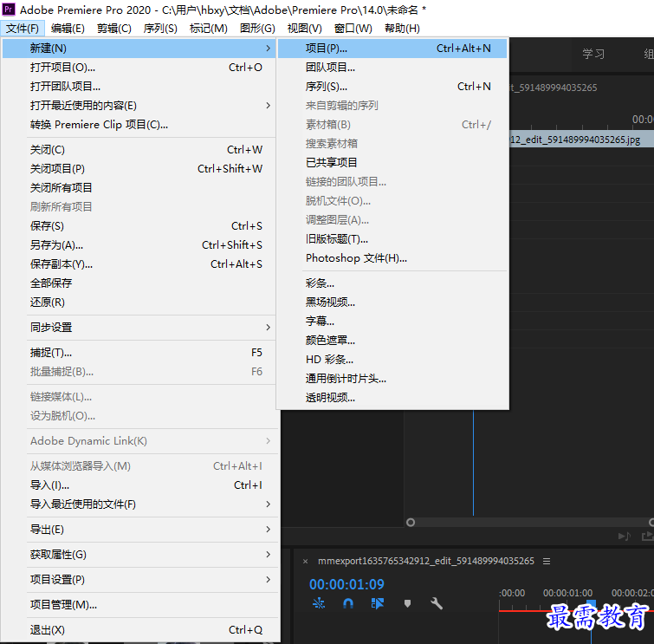Select 彩条... in New submenu
The image size is (654, 644).
coord(392,283)
